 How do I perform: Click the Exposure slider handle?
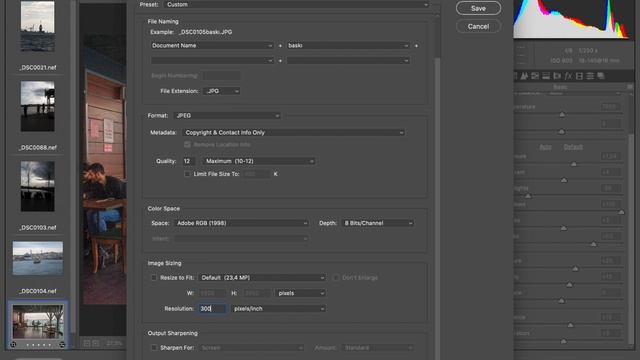click(574, 164)
